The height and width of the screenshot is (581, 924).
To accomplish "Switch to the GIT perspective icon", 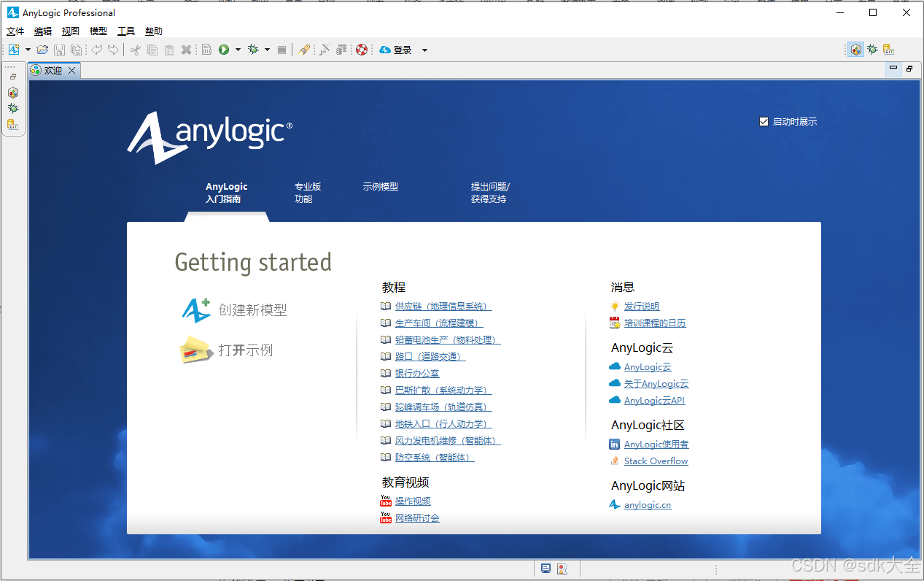I will click(x=12, y=124).
